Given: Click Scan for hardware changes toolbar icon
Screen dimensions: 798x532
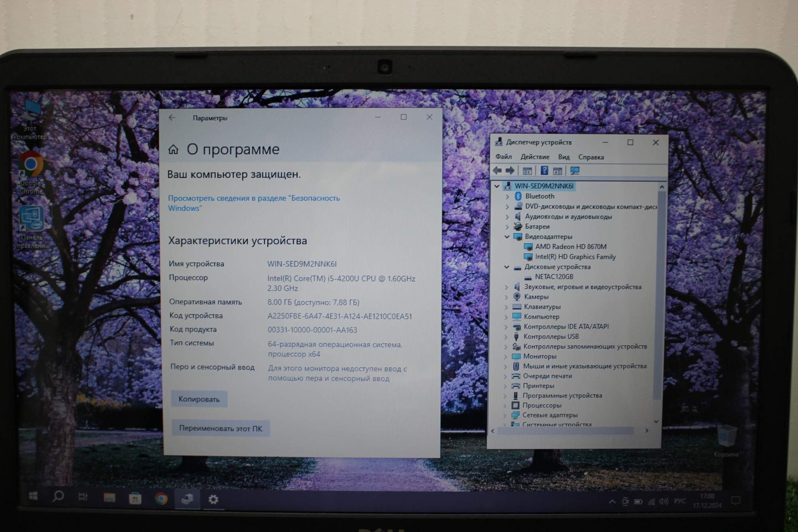Looking at the screenshot, I should pos(575,171).
